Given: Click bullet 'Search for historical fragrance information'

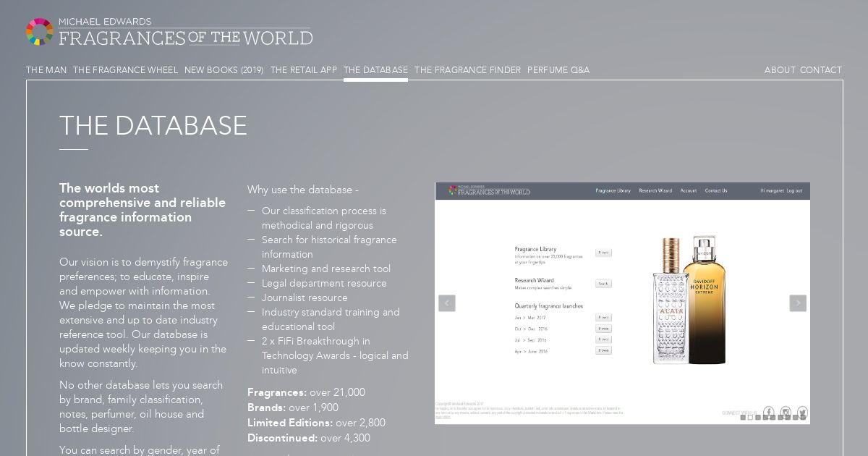Looking at the screenshot, I should pos(329,247).
